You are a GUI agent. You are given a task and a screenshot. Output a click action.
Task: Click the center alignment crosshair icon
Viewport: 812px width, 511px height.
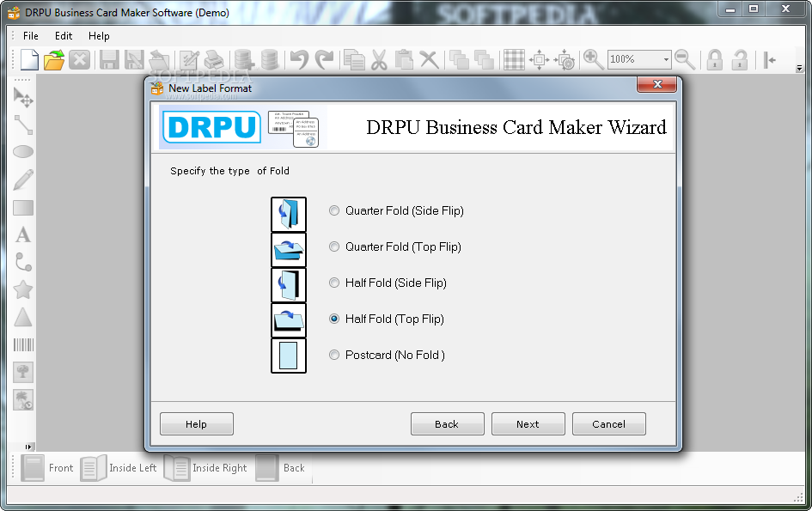pyautogui.click(x=539, y=59)
